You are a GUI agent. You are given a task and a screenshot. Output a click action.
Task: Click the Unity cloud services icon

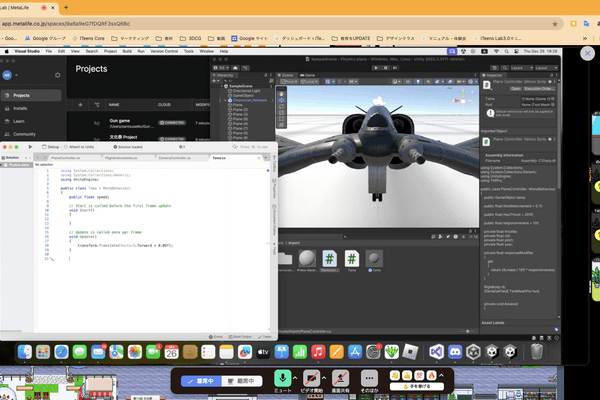click(x=235, y=68)
